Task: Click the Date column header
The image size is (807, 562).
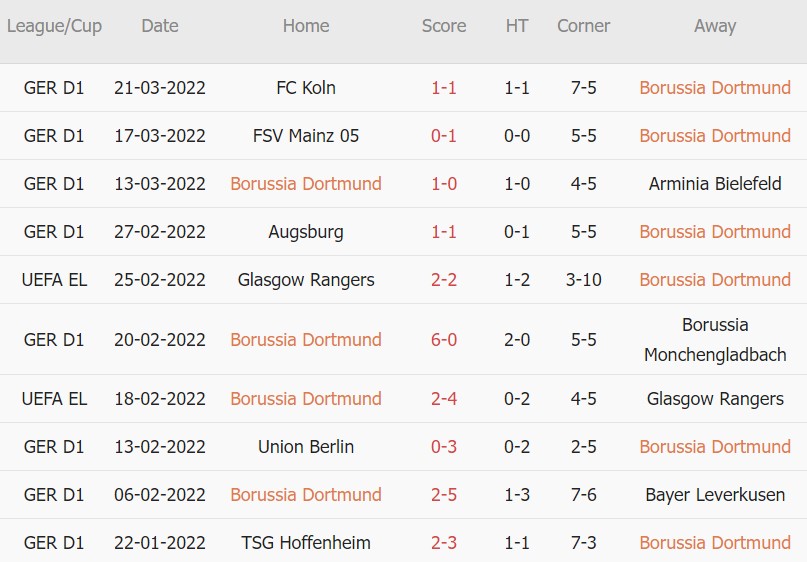Action: tap(160, 27)
